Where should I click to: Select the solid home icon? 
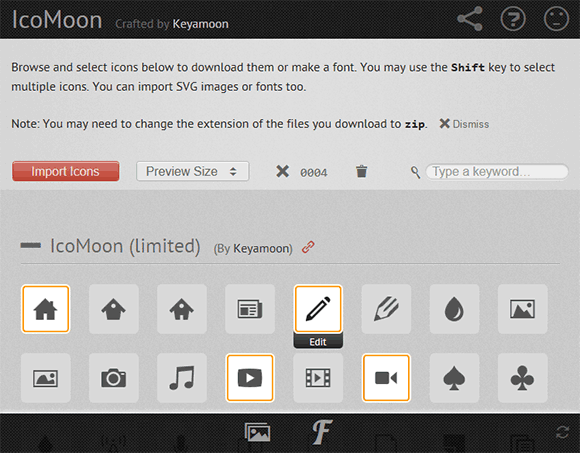pyautogui.click(x=45, y=309)
